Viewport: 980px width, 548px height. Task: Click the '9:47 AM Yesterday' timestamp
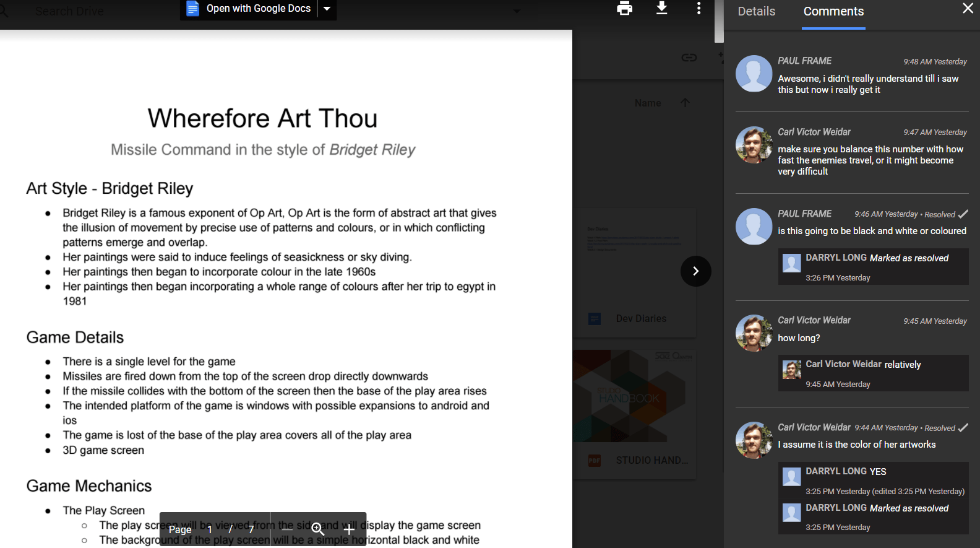point(935,133)
